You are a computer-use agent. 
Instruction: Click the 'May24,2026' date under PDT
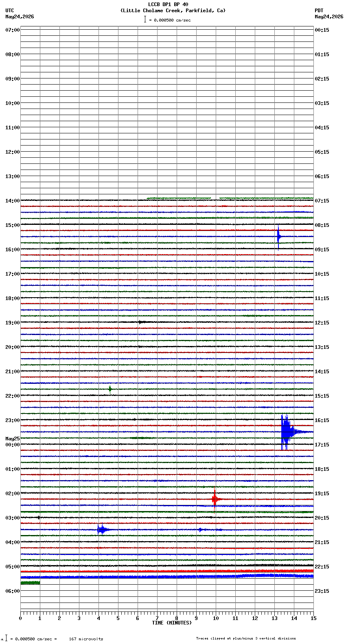[329, 17]
